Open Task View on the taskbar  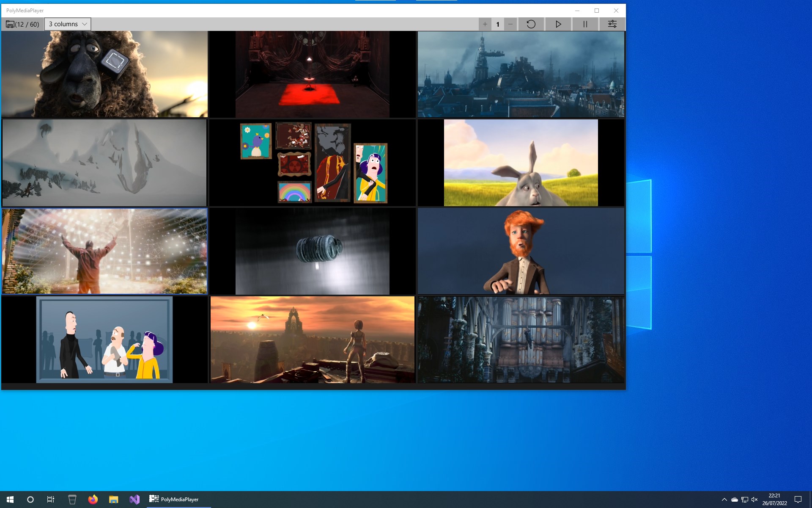[51, 500]
